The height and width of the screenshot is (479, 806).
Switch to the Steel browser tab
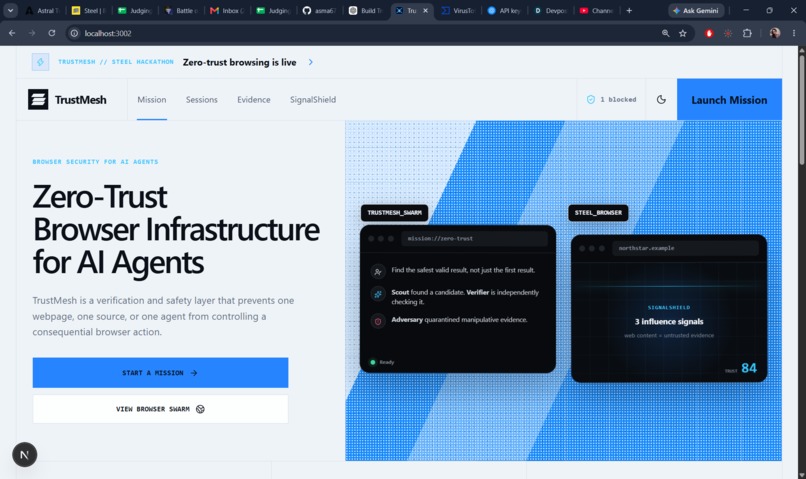(89, 10)
